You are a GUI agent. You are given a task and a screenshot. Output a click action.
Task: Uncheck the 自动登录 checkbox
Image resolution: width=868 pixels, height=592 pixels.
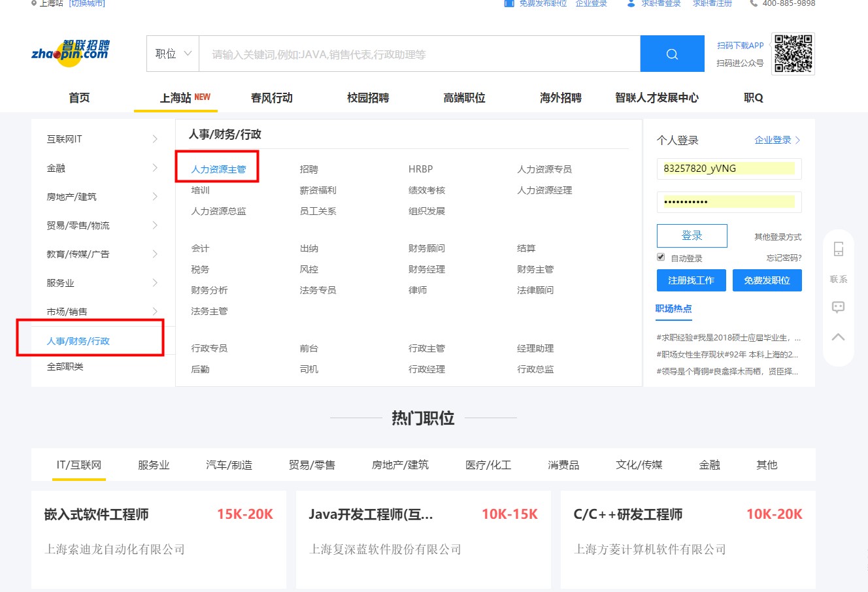[x=660, y=257]
